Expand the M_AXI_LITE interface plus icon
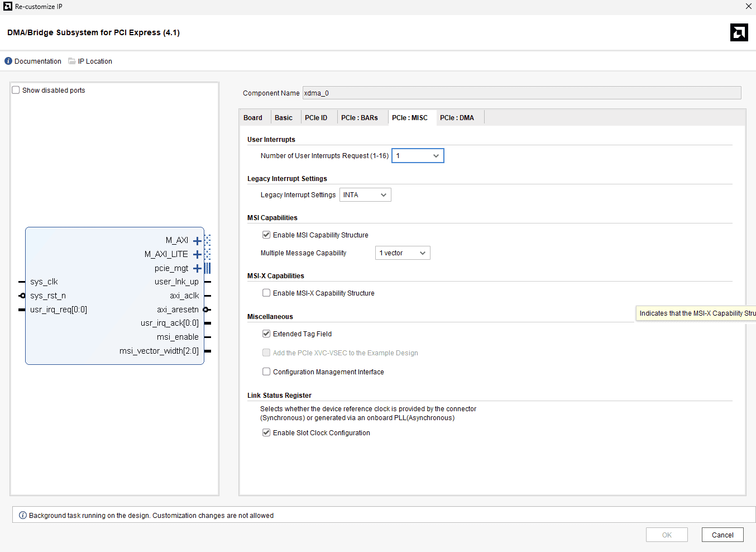The width and height of the screenshot is (756, 552). (197, 255)
